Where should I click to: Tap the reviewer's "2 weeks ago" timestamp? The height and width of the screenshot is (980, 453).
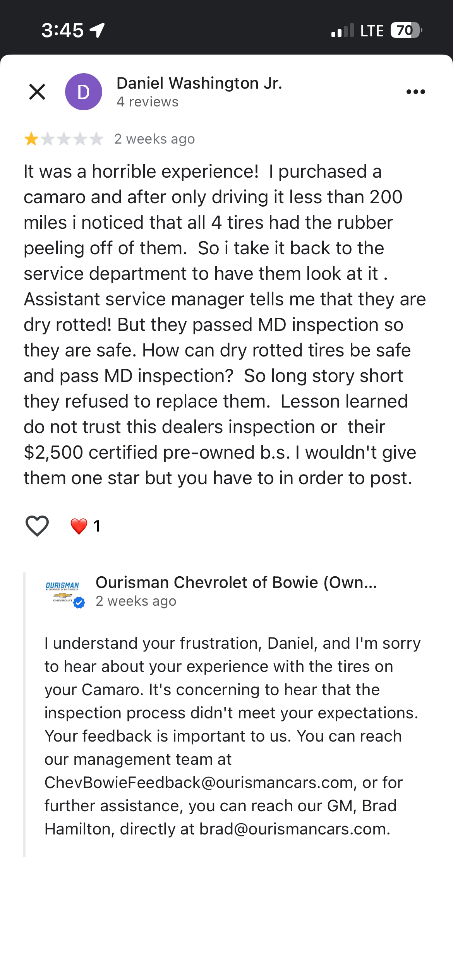pos(154,139)
